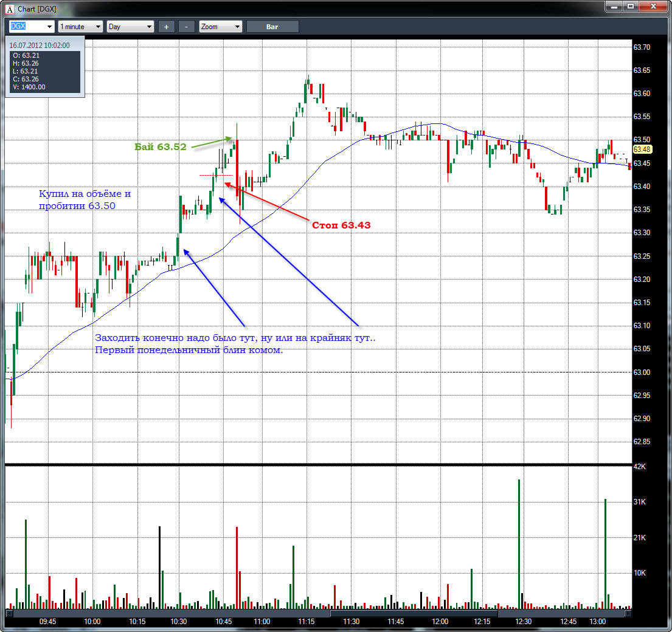Screen dimensions: 672x632
Task: Click the plus zoom-in button
Action: coord(166,27)
